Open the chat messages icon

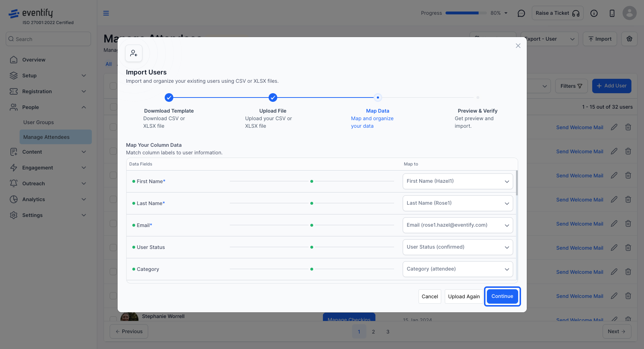coord(521,13)
